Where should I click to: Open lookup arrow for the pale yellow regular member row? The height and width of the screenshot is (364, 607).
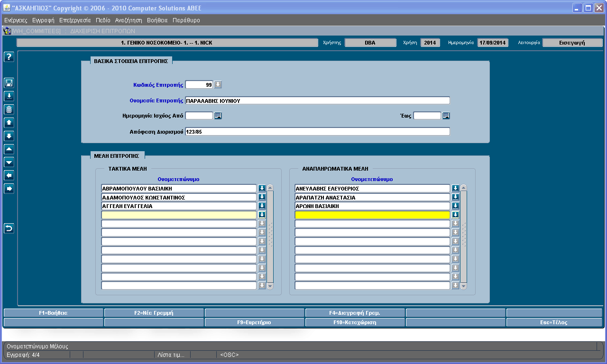point(262,215)
